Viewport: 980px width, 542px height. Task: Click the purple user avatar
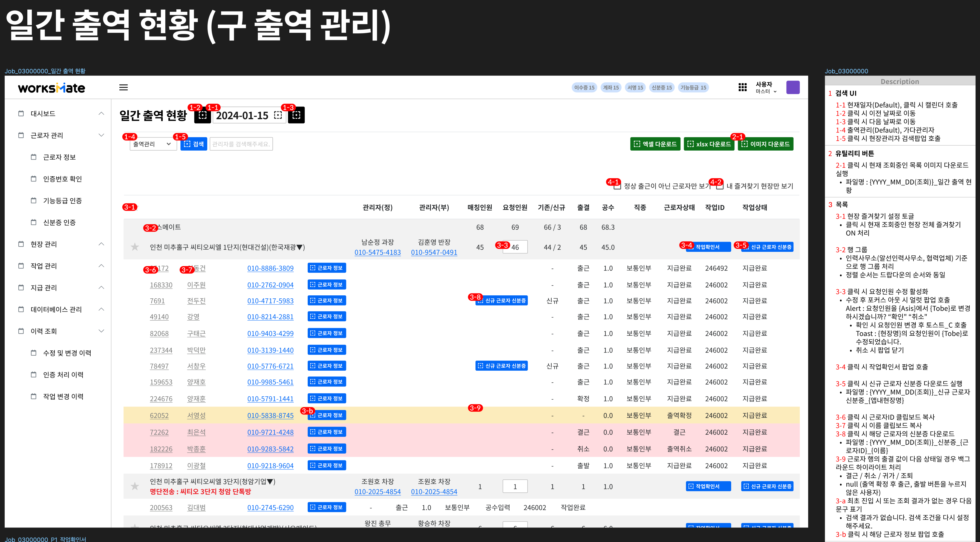pyautogui.click(x=793, y=88)
